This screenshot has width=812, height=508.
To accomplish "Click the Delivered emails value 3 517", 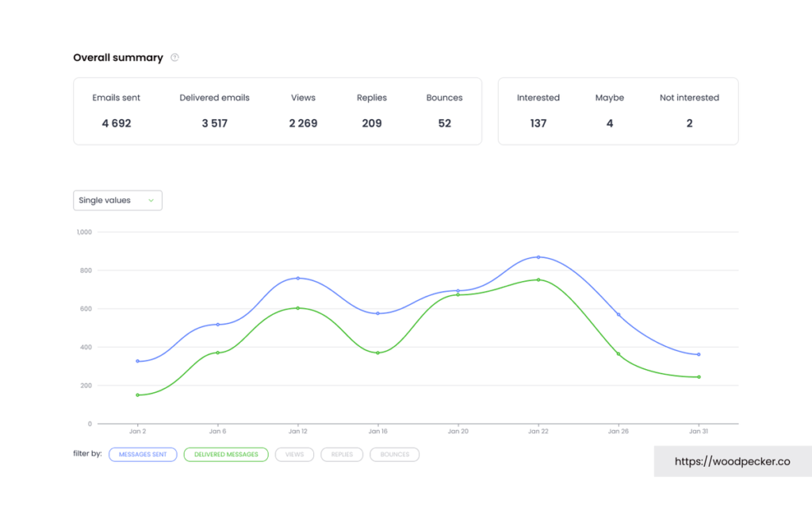I will coord(214,123).
